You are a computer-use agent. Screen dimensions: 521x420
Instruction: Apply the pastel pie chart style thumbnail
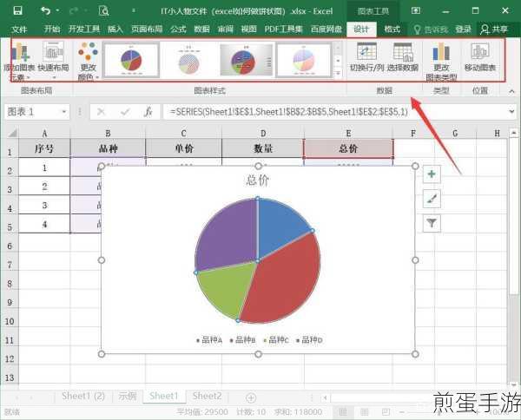(x=304, y=60)
